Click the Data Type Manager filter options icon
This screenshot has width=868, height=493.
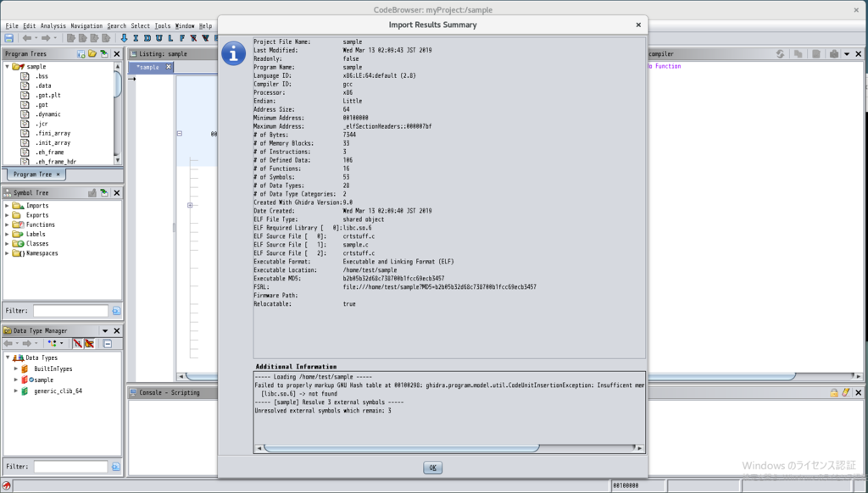115,467
